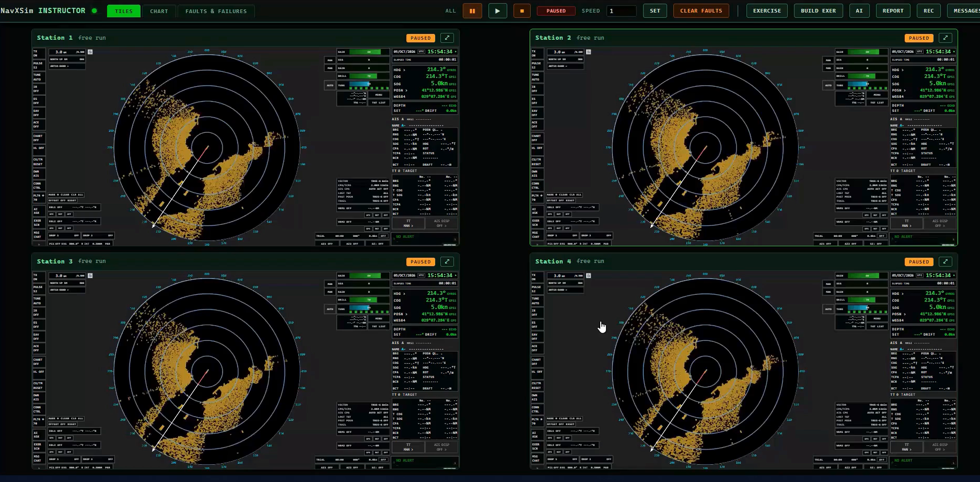Viewport: 980px width, 482px height.
Task: Click the AI button in top toolbar
Action: (859, 10)
